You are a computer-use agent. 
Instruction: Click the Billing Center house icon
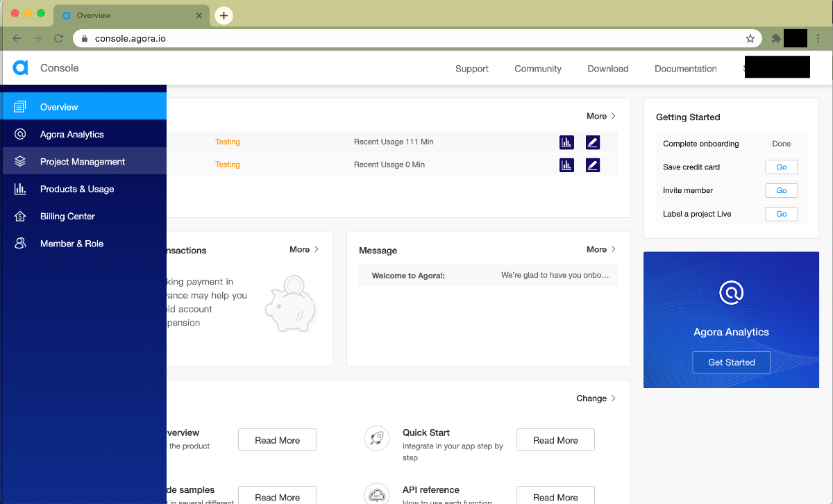point(20,216)
